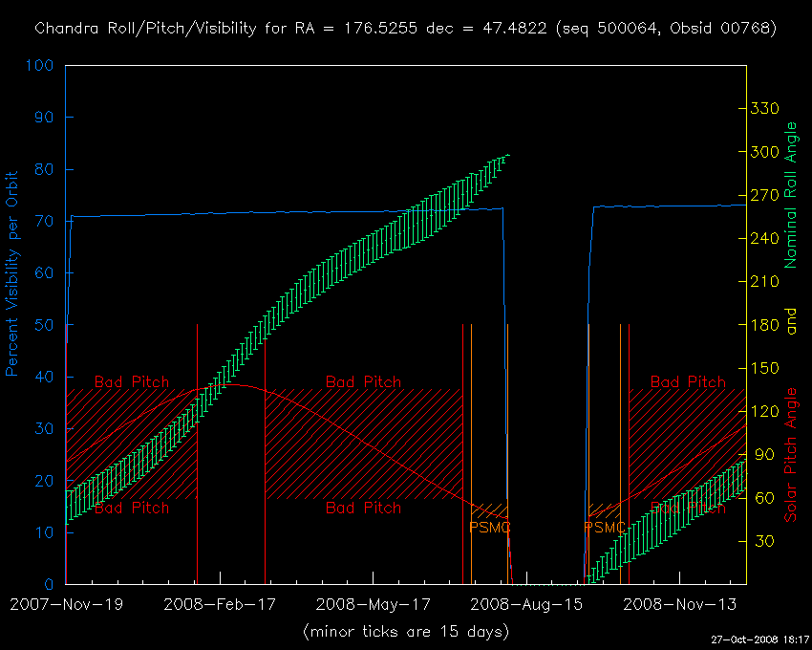Select the green Nominal Roll Angle axis label
Image resolution: width=812 pixels, height=650 pixels.
(790, 195)
